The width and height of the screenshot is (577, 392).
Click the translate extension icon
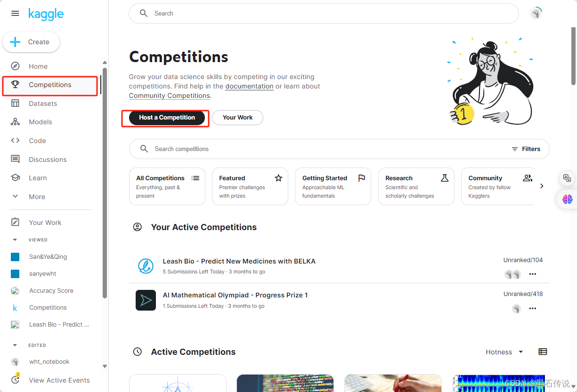[567, 178]
